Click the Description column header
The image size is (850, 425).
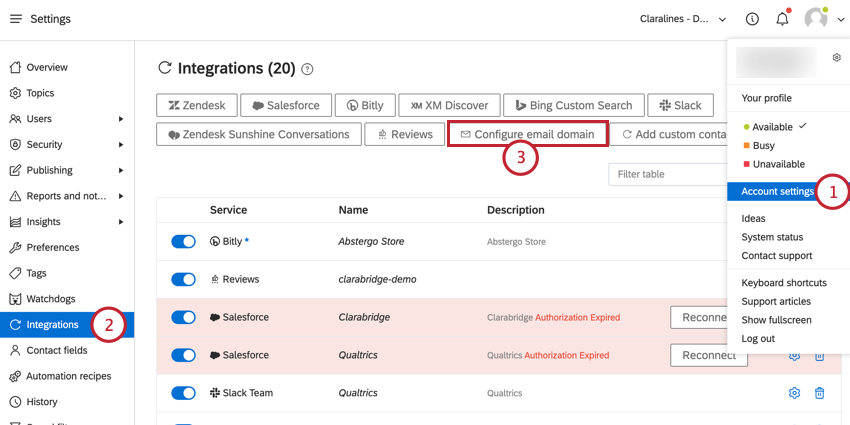point(516,210)
